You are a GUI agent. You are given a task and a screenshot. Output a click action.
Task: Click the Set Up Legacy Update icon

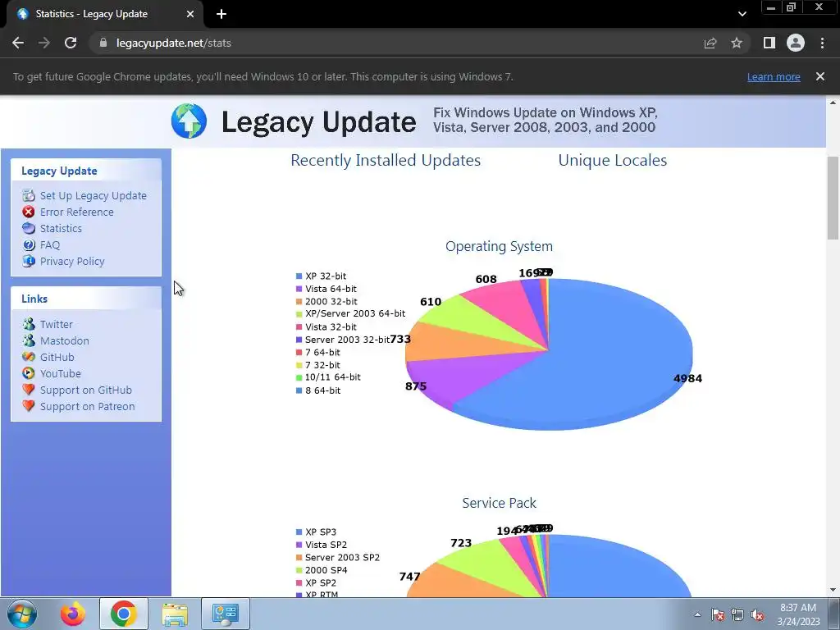click(29, 195)
